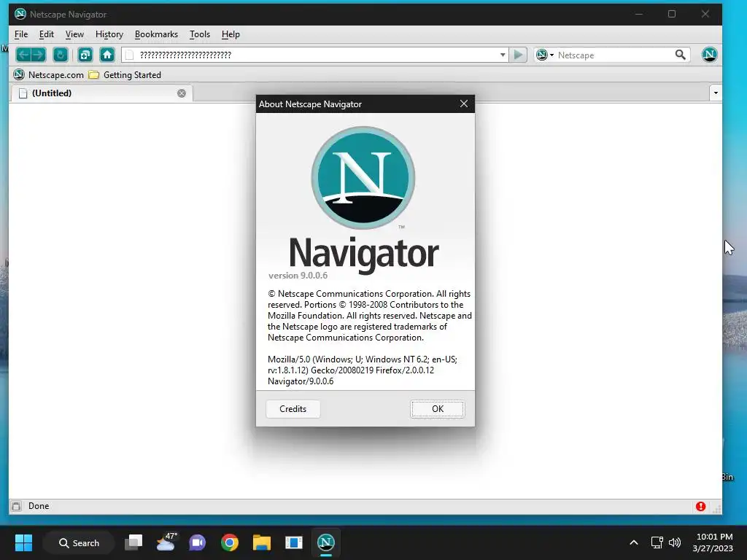The width and height of the screenshot is (747, 560).
Task: Click OK in the About dialog
Action: click(x=438, y=409)
